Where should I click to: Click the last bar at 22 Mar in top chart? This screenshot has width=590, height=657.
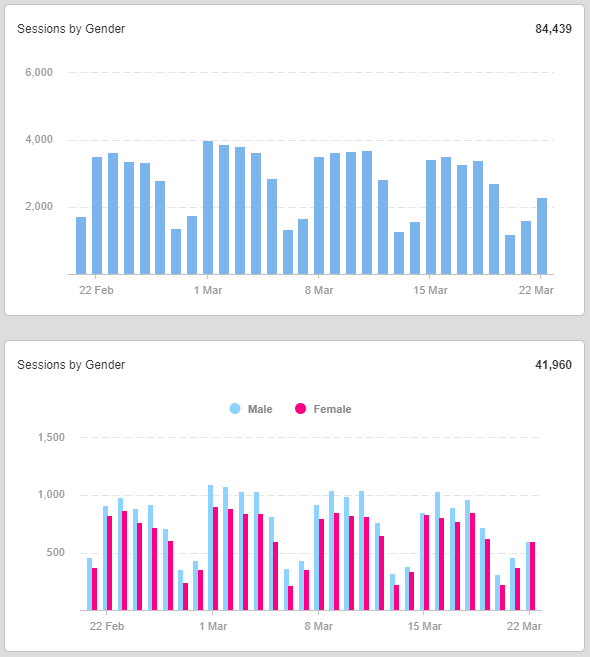pos(542,236)
